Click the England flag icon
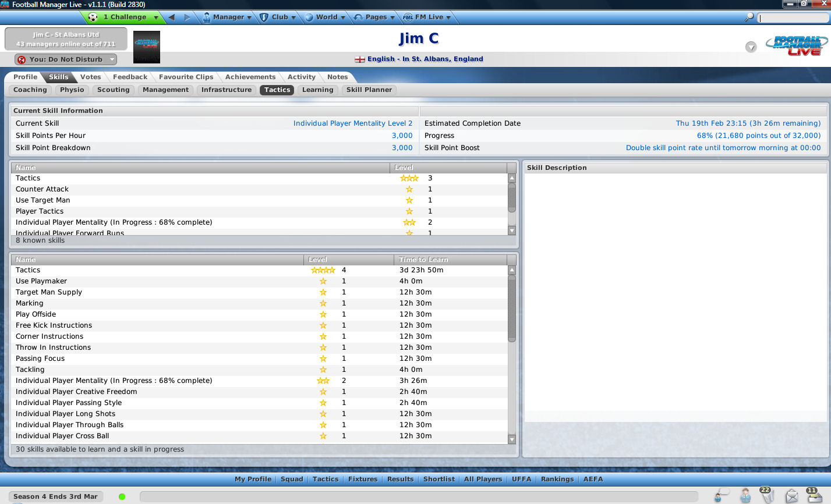This screenshot has width=831, height=504. (360, 59)
